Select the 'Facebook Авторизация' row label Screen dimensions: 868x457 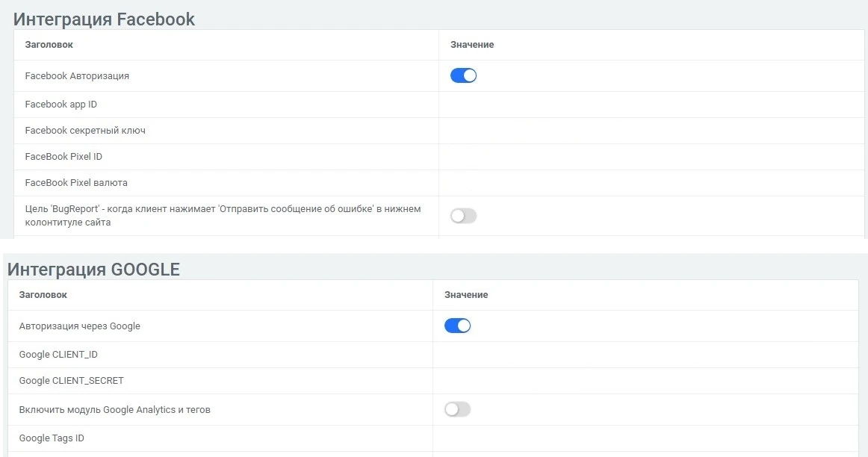coord(78,75)
